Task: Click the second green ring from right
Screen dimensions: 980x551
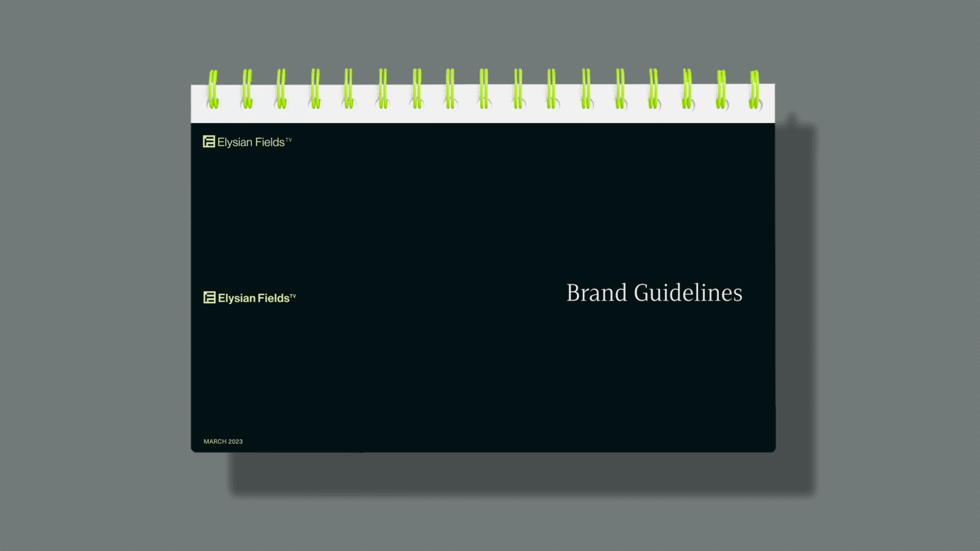Action: point(721,90)
